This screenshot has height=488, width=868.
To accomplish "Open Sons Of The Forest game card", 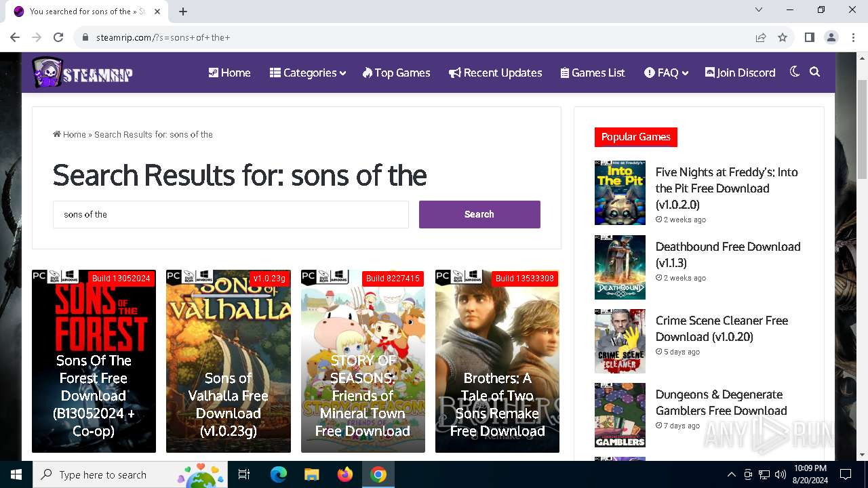I will tap(94, 361).
